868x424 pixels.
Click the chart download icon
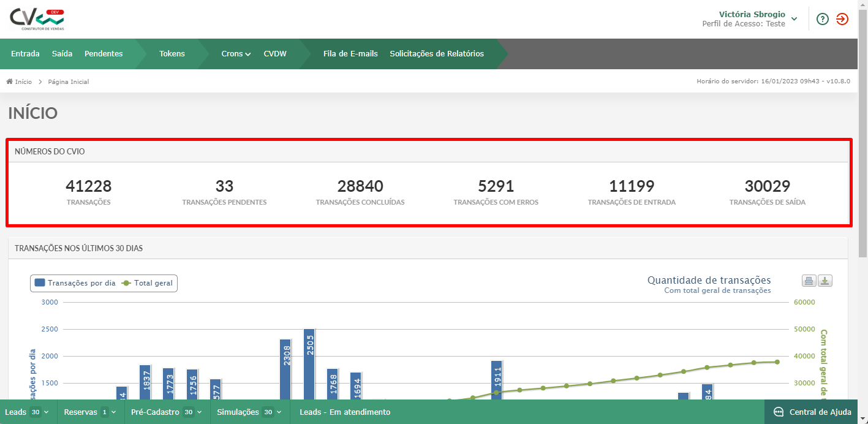pos(825,281)
